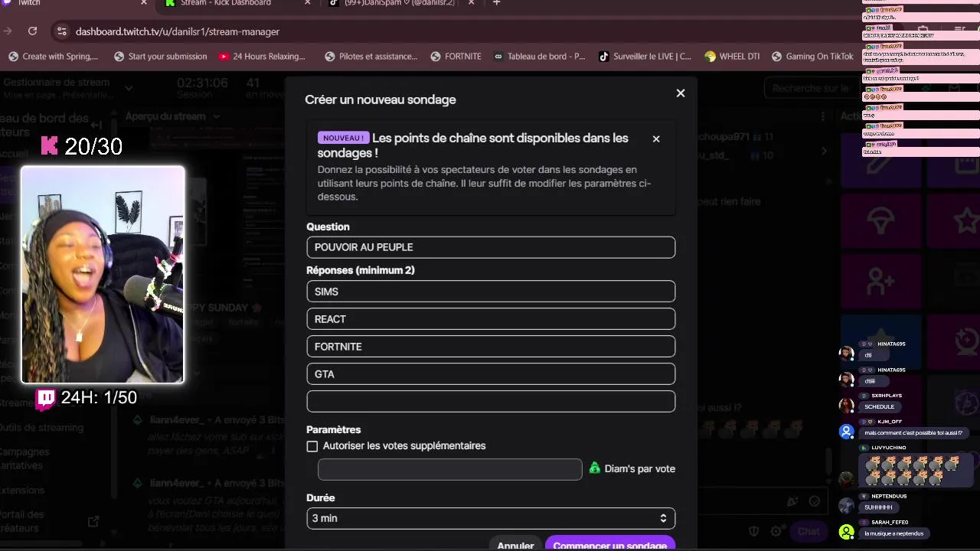Open 'Create with Spring...' bookmark
Image resolution: width=980 pixels, height=551 pixels.
point(53,56)
